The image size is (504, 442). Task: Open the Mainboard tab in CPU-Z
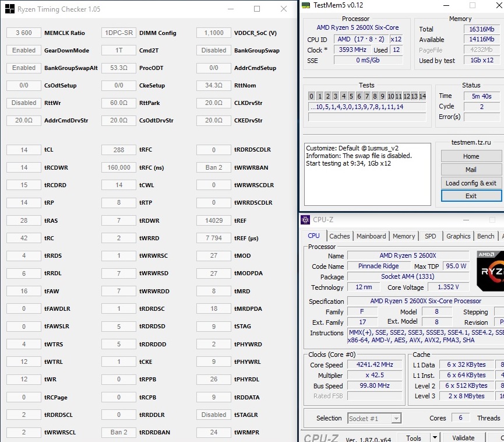click(x=371, y=236)
